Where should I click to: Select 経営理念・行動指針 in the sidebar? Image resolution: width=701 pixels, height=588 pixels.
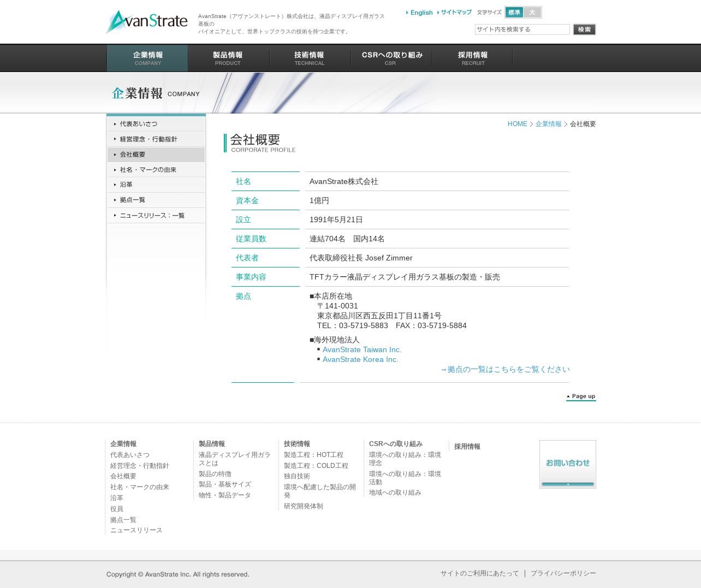(x=156, y=139)
